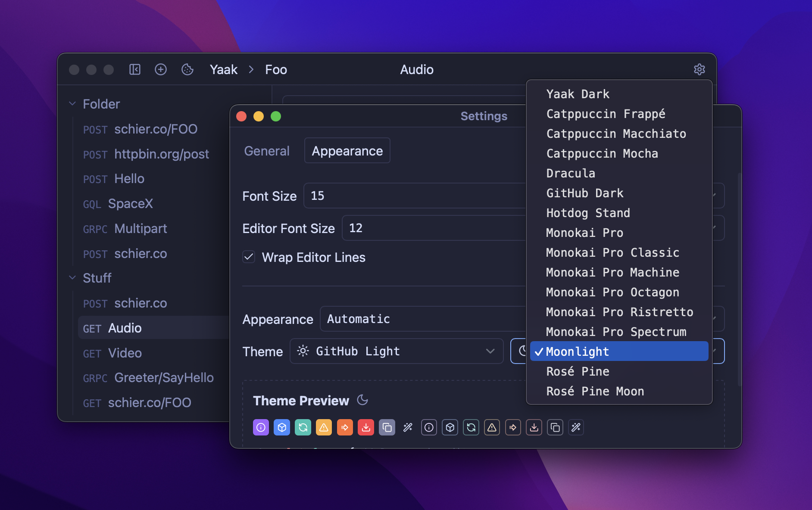Close the Settings window with red button
812x510 pixels.
[241, 116]
